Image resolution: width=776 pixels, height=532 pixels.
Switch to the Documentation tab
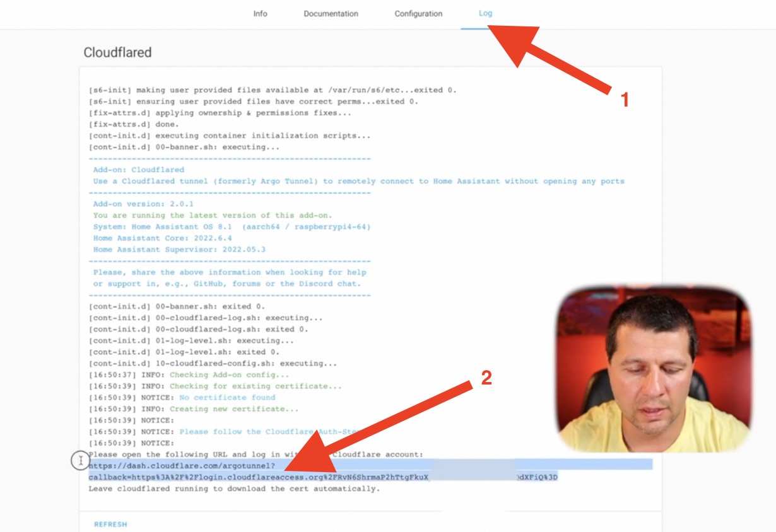point(331,13)
